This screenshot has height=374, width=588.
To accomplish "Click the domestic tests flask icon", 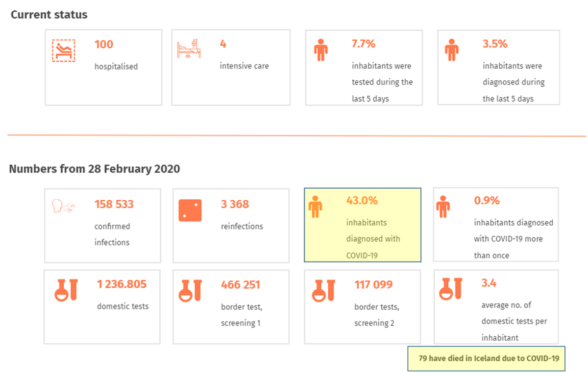I will (x=65, y=289).
